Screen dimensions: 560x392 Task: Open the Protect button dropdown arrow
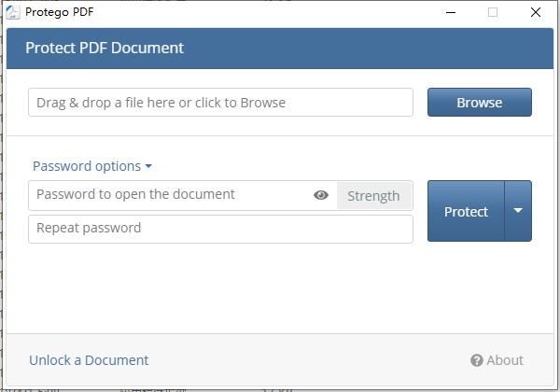point(518,211)
